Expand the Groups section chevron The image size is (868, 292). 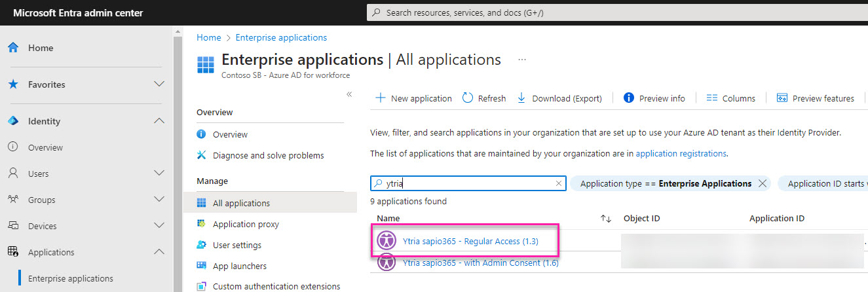(159, 200)
